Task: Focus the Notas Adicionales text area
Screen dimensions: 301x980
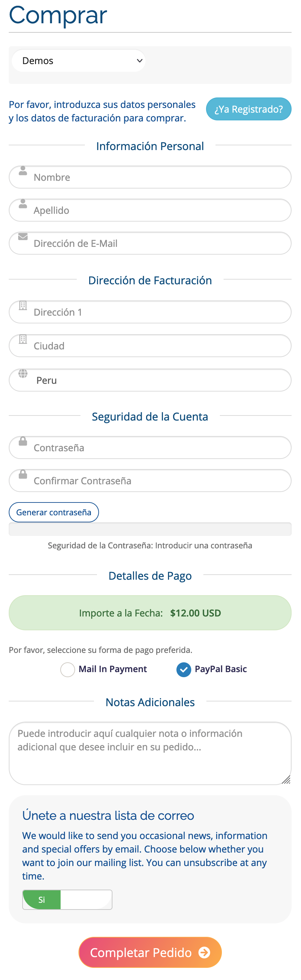Action: [150, 753]
